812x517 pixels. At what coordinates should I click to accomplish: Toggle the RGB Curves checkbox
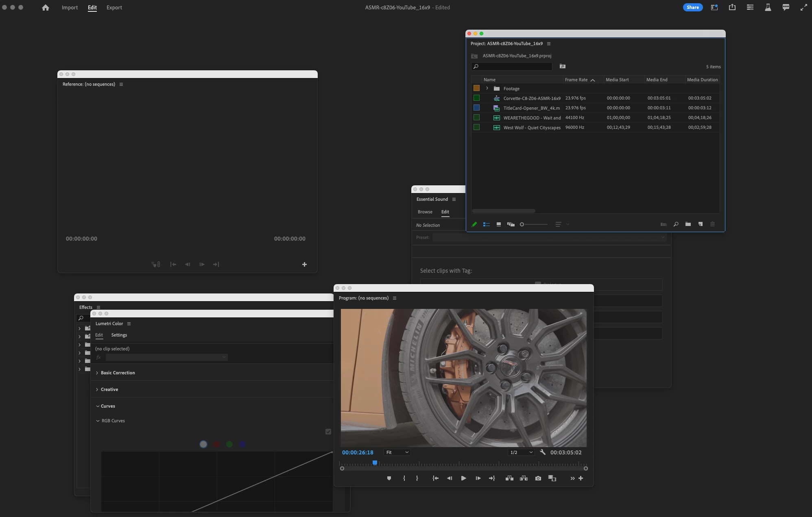pyautogui.click(x=328, y=432)
